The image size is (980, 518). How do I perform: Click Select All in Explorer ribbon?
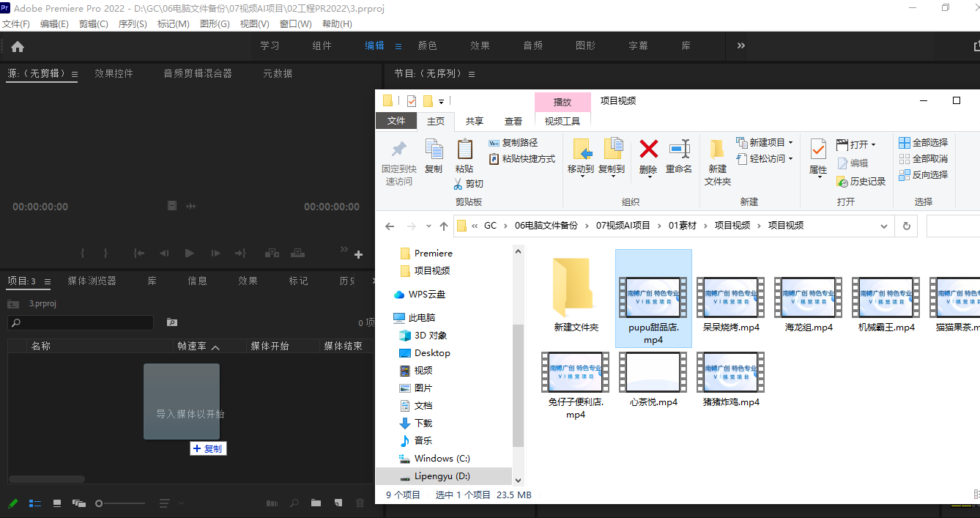click(924, 142)
